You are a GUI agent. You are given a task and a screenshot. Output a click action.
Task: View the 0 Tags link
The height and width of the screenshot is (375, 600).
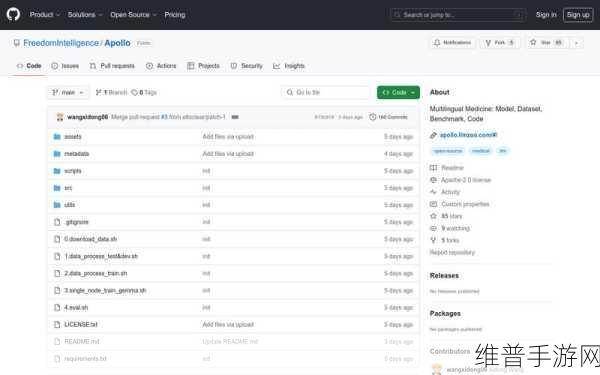(x=144, y=92)
